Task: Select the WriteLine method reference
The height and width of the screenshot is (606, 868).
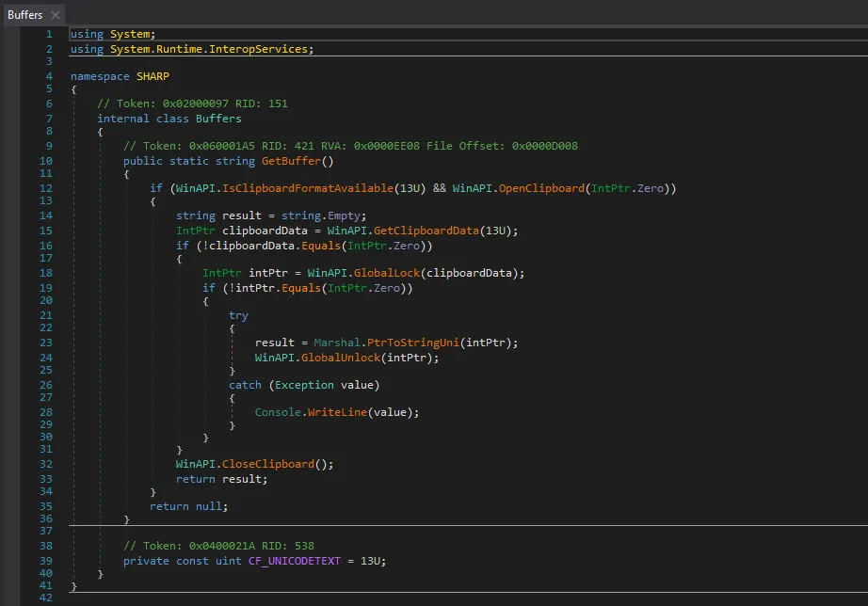Action: [335, 412]
